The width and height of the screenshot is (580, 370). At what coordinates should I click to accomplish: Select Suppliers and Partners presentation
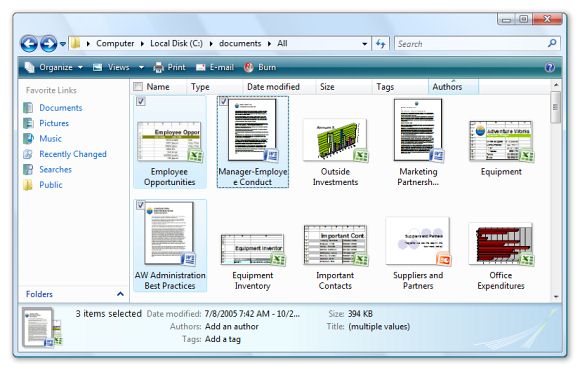click(x=418, y=253)
